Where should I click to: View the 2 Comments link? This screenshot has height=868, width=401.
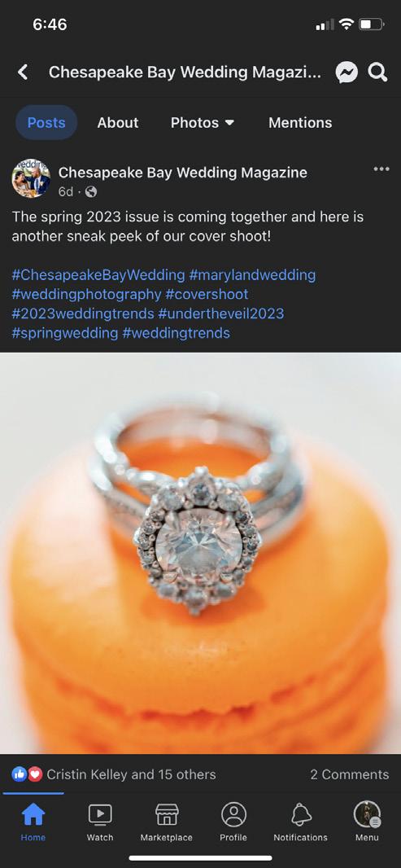[x=350, y=774]
